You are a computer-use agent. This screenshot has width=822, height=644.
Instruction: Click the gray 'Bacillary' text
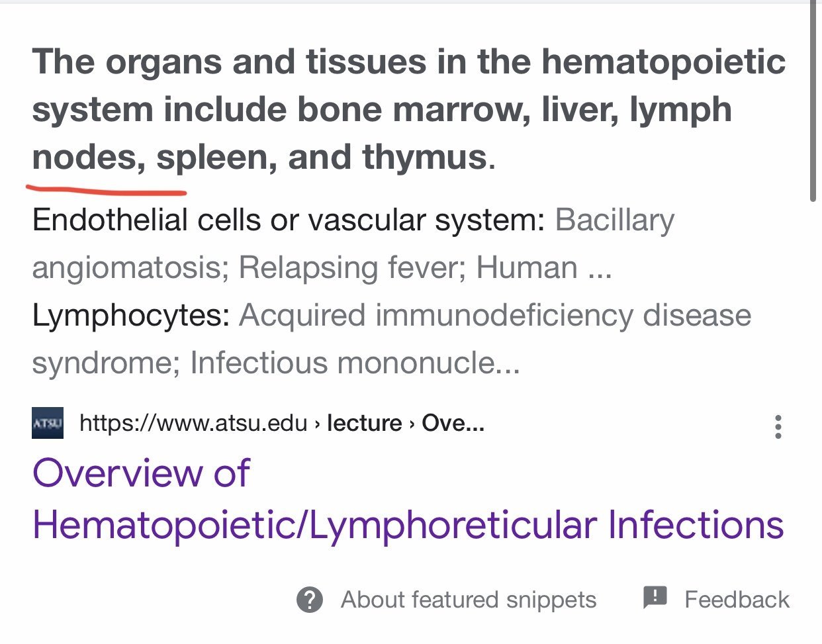tap(615, 220)
